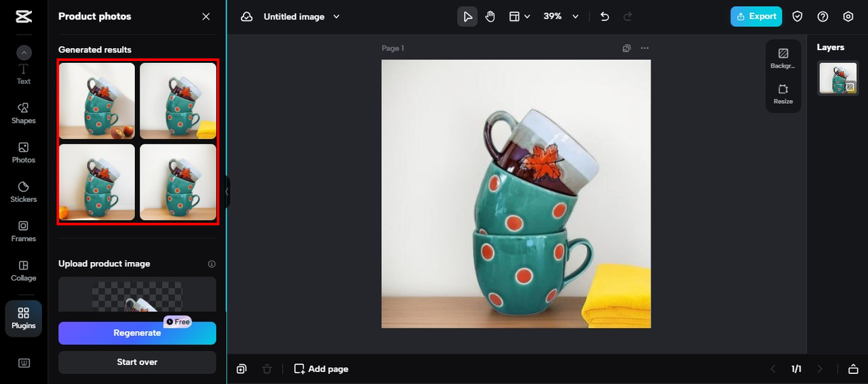Click the shield privacy icon
The height and width of the screenshot is (384, 868).
[797, 16]
